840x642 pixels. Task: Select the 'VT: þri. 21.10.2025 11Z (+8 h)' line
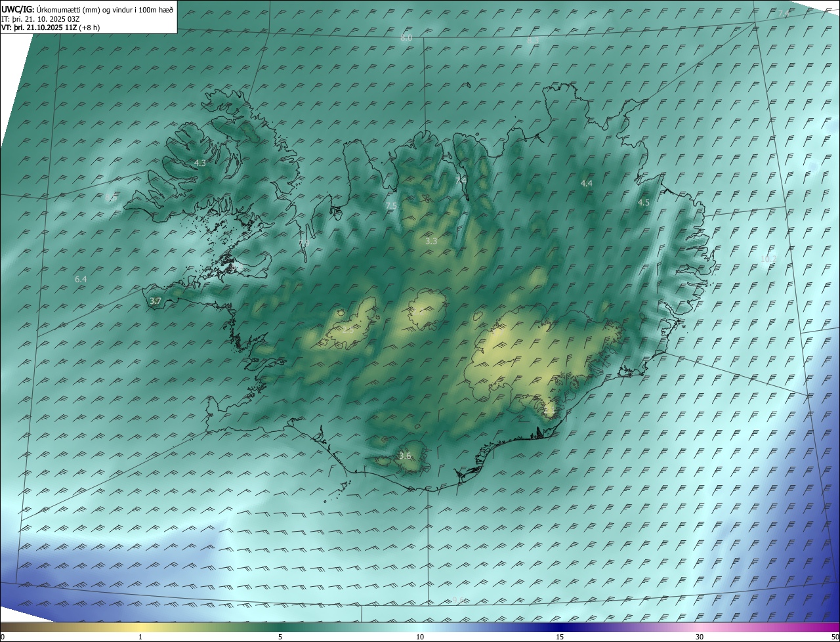point(50,28)
